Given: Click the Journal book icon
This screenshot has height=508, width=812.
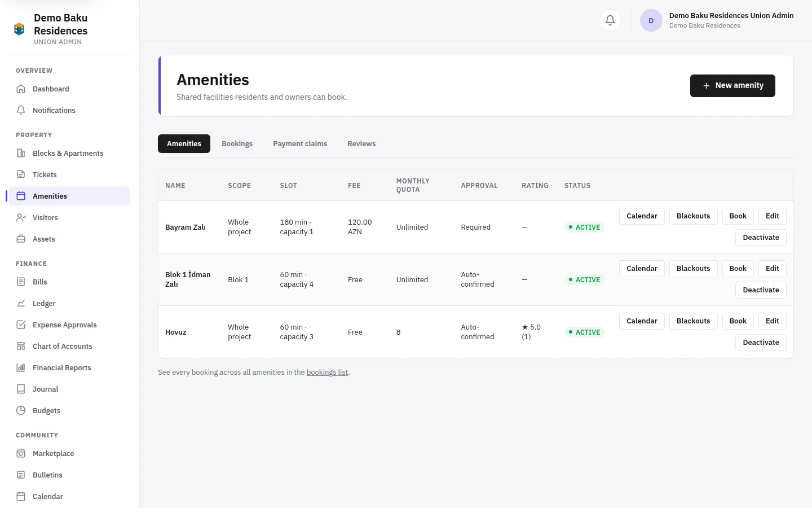Looking at the screenshot, I should 21,389.
